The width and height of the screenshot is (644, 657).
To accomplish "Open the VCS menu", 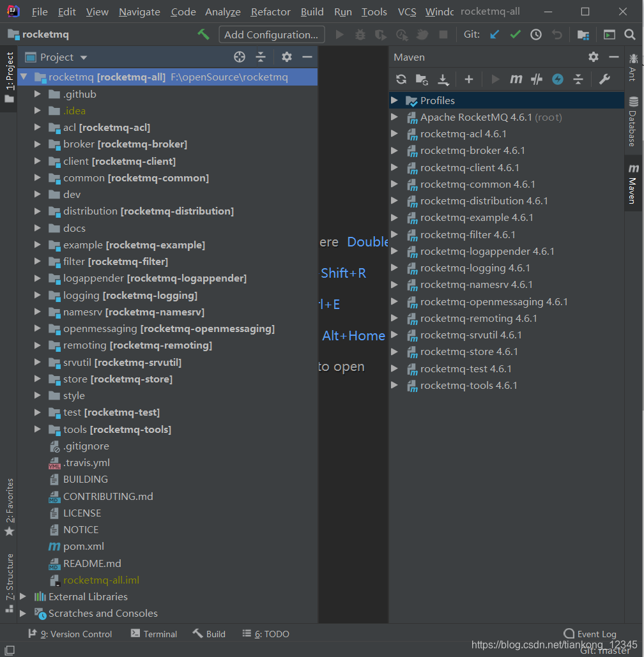I will click(x=407, y=11).
